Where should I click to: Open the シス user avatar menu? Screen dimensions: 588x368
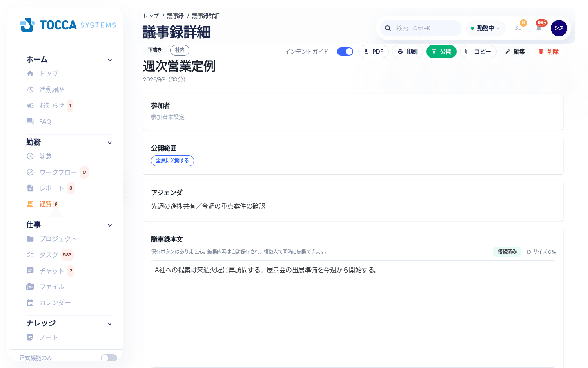(559, 28)
